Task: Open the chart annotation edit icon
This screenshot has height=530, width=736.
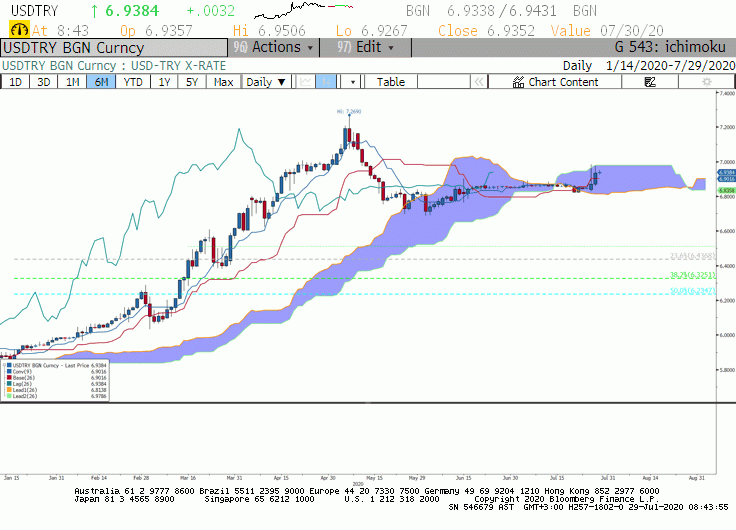Action: [650, 82]
